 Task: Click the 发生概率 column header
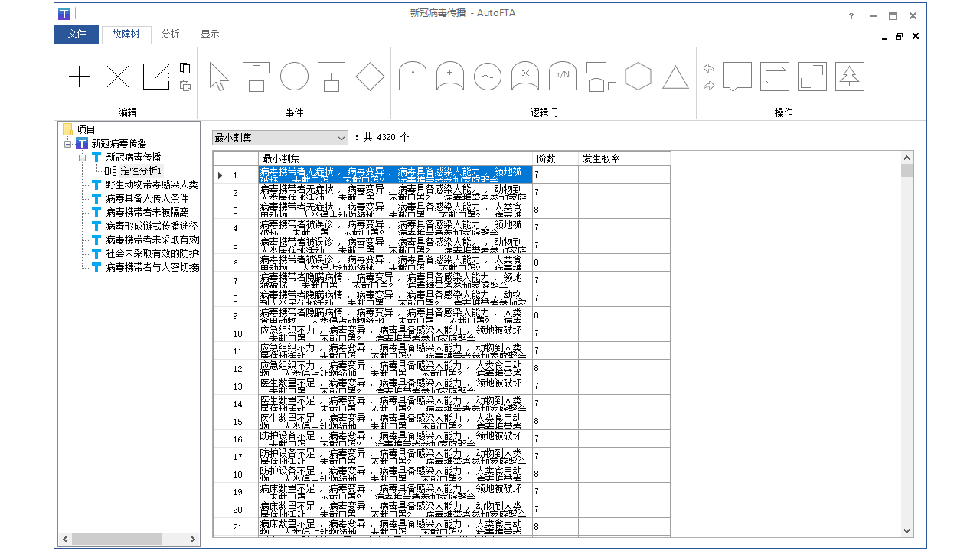623,159
